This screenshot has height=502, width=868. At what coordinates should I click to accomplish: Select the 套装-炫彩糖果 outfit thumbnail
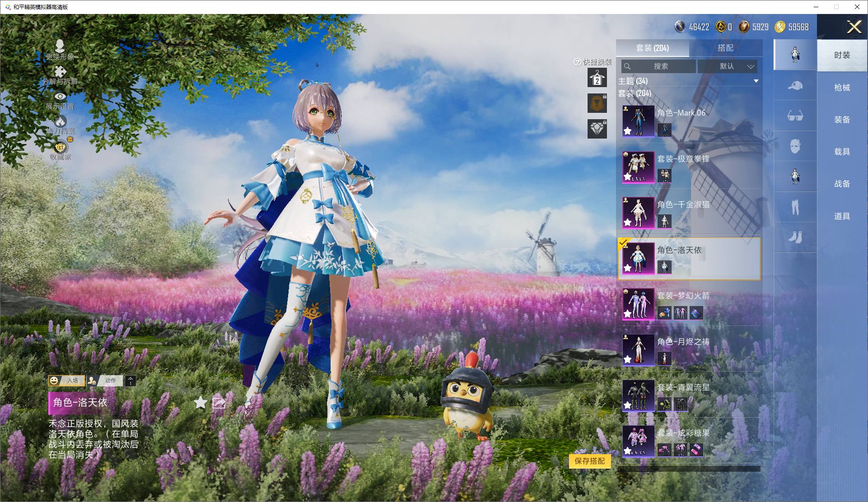pos(639,442)
